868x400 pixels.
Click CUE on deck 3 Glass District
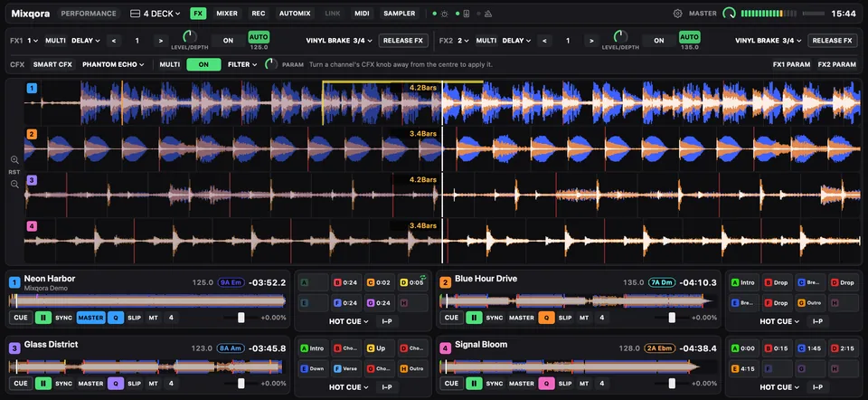[x=21, y=384]
